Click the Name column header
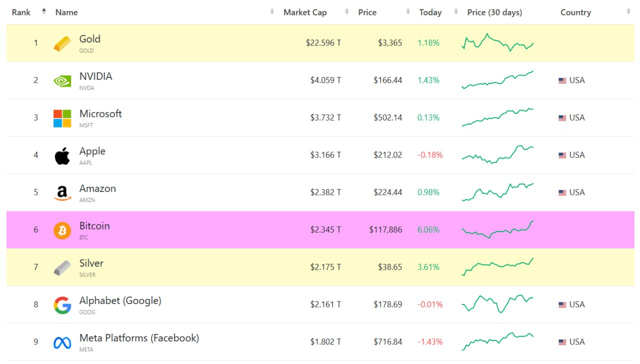This screenshot has height=364, width=640. tap(66, 12)
